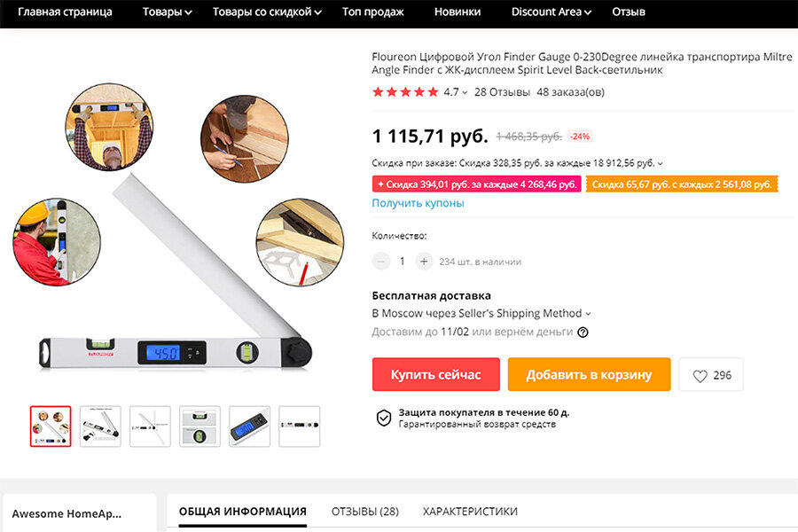Switch to the ХАРАКТЕРИСТИКИ tab
Image resolution: width=798 pixels, height=532 pixels.
click(470, 512)
